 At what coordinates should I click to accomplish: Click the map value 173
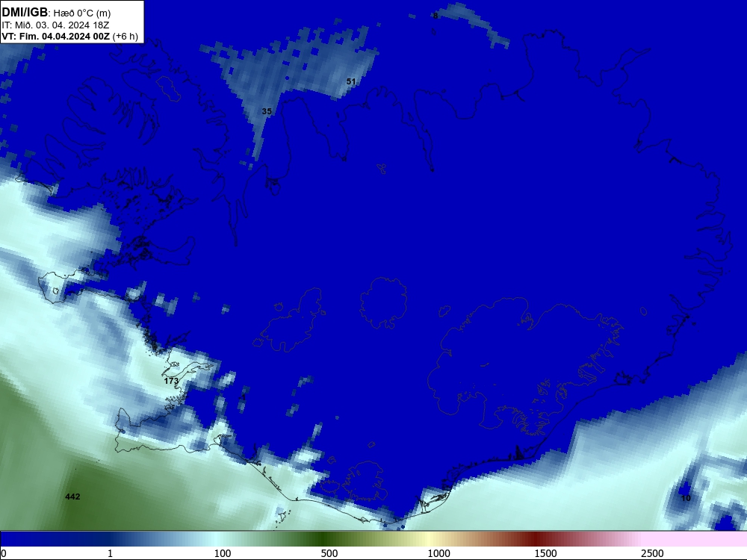(x=171, y=381)
